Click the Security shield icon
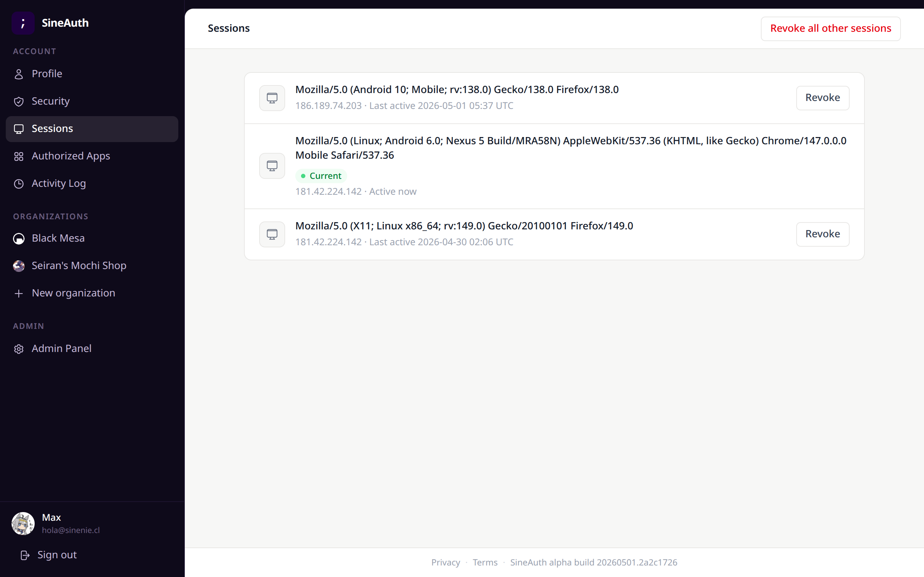The image size is (924, 577). coord(19,101)
